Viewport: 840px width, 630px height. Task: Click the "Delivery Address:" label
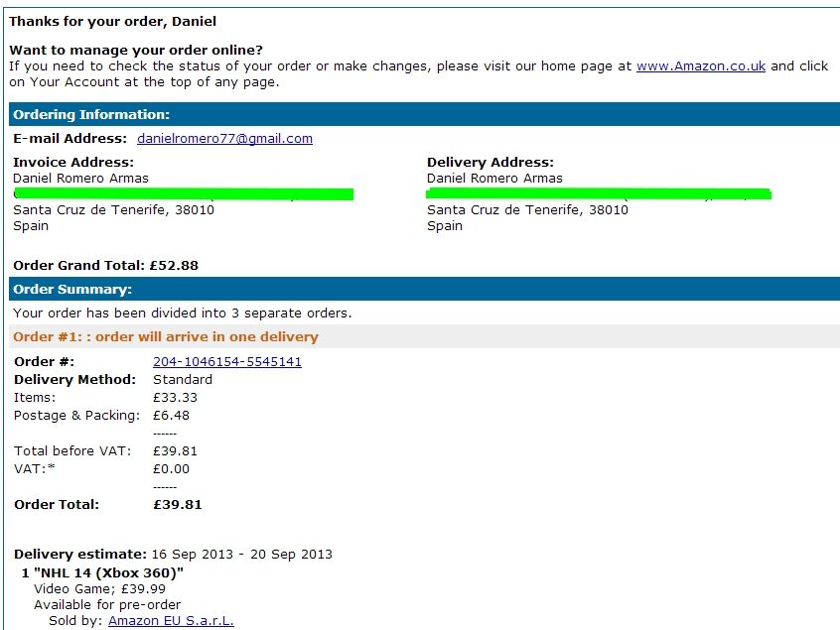point(490,162)
